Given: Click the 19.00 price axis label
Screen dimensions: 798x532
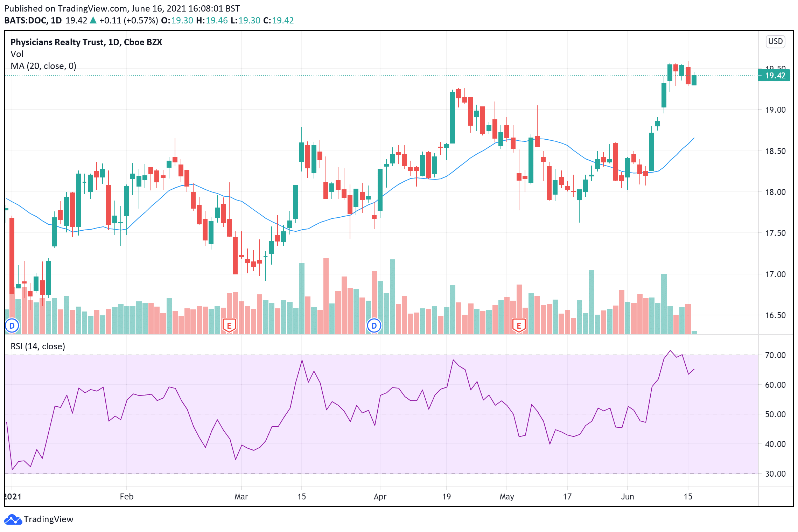Looking at the screenshot, I should click(775, 110).
